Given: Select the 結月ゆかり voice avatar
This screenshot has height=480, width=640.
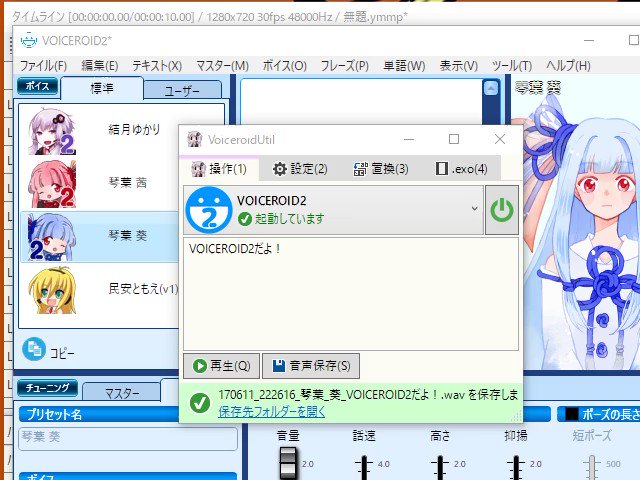Looking at the screenshot, I should click(52, 131).
